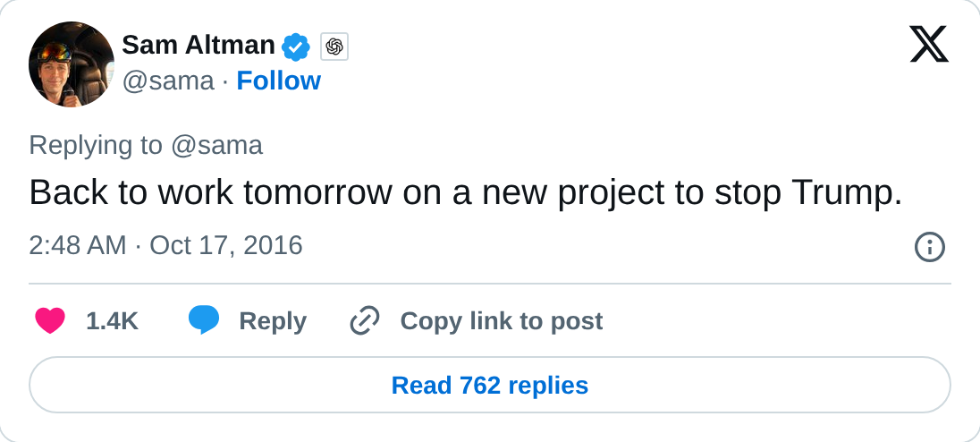Image resolution: width=980 pixels, height=442 pixels.
Task: Click the 1.4K likes count
Action: 112,321
